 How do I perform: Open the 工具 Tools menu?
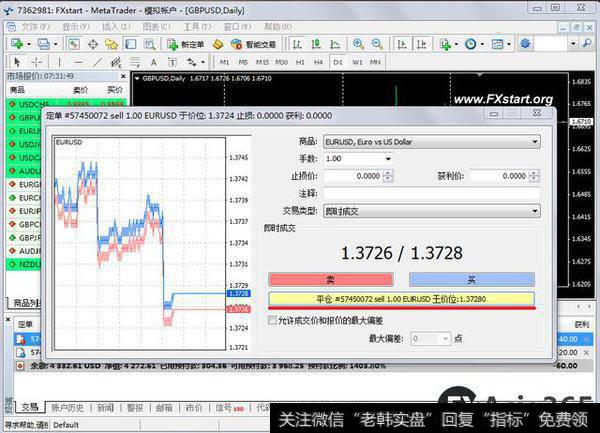point(197,27)
